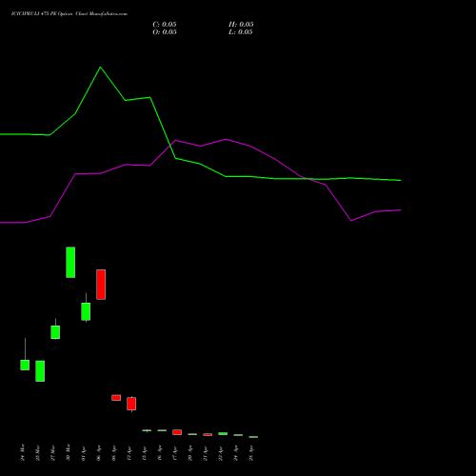
Task: Select the green candle above 24 Mar
Action: tap(25, 365)
